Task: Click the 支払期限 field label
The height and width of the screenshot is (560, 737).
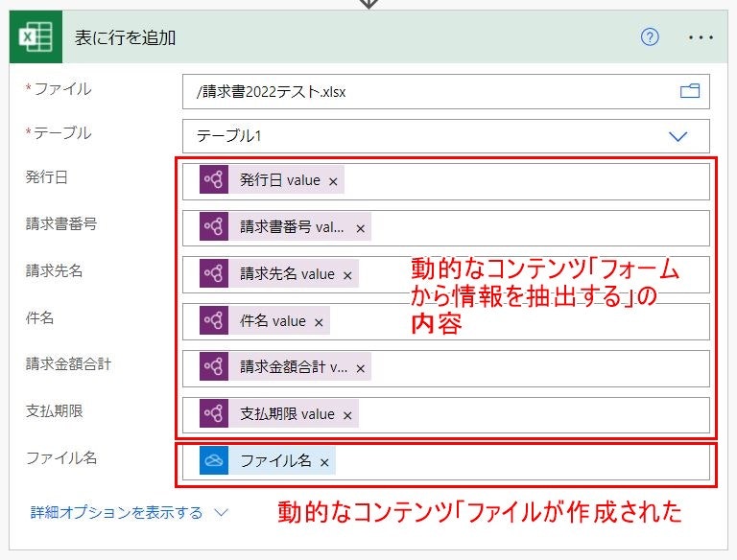Action: [x=54, y=410]
